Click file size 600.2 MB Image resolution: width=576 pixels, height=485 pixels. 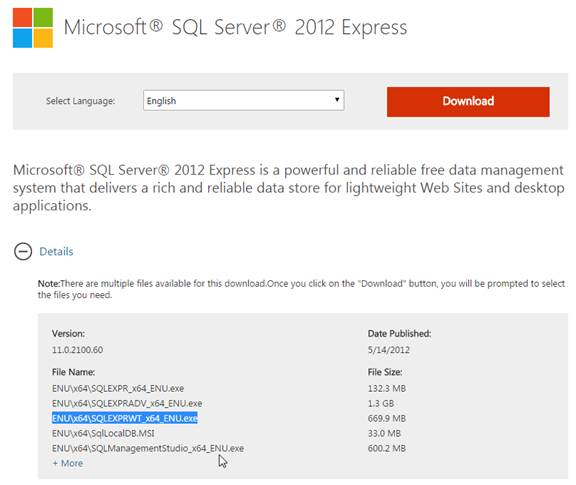pyautogui.click(x=387, y=448)
